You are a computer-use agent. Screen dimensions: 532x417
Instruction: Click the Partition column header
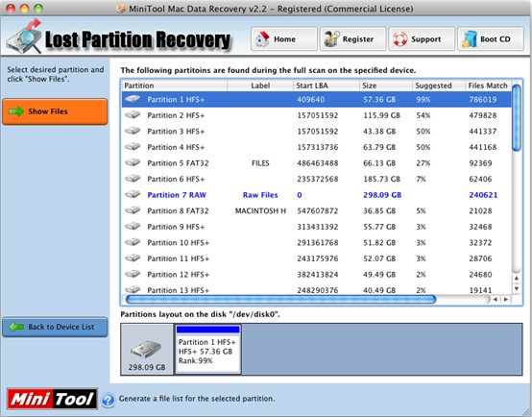(175, 86)
